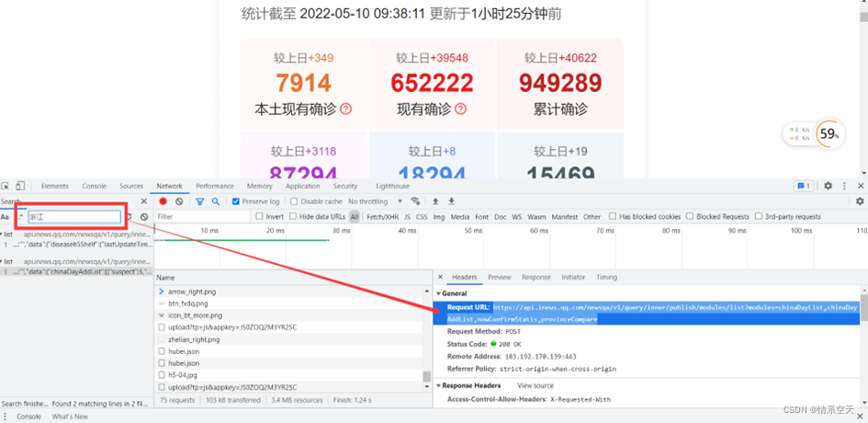Open the Response tab of the request

click(x=535, y=277)
